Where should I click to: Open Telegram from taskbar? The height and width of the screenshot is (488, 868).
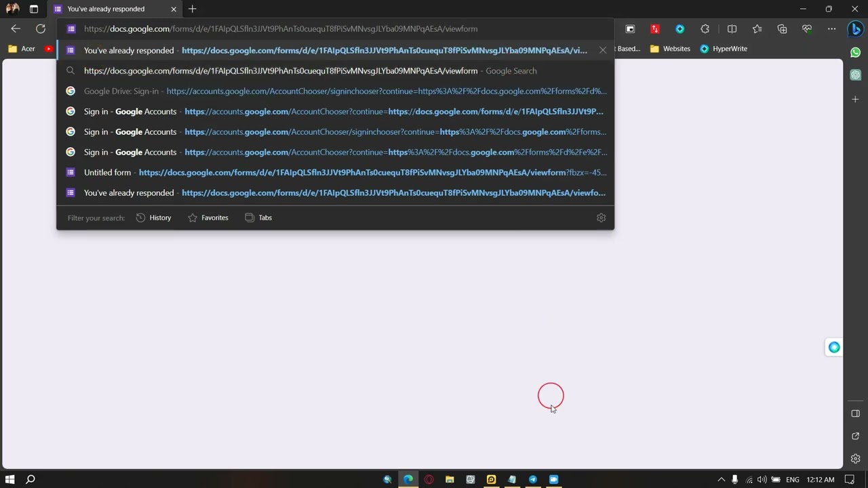(533, 479)
